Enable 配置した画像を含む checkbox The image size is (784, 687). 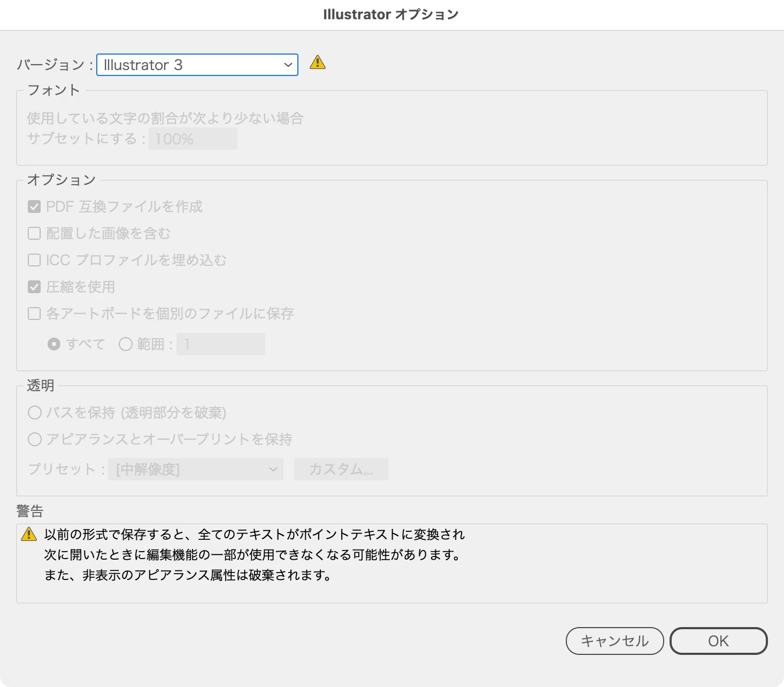click(34, 233)
